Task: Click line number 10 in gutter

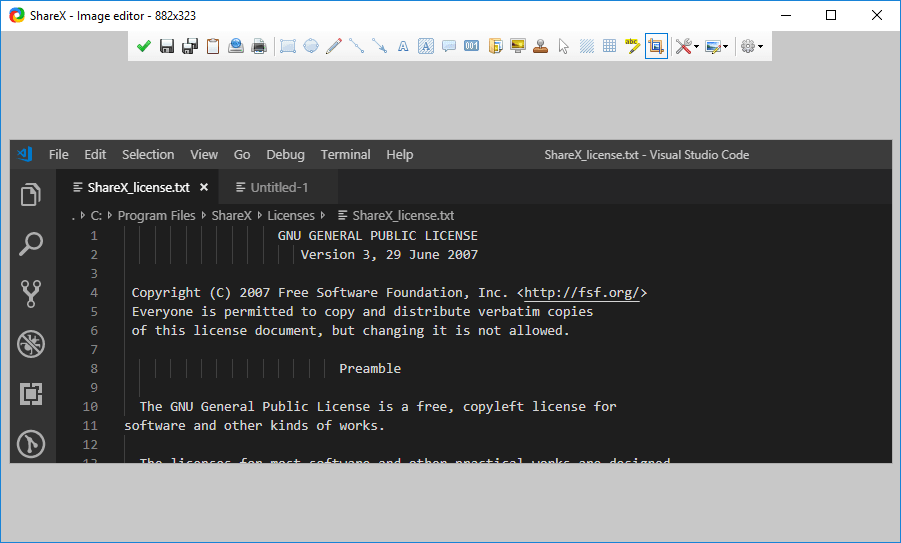Action: coord(90,407)
